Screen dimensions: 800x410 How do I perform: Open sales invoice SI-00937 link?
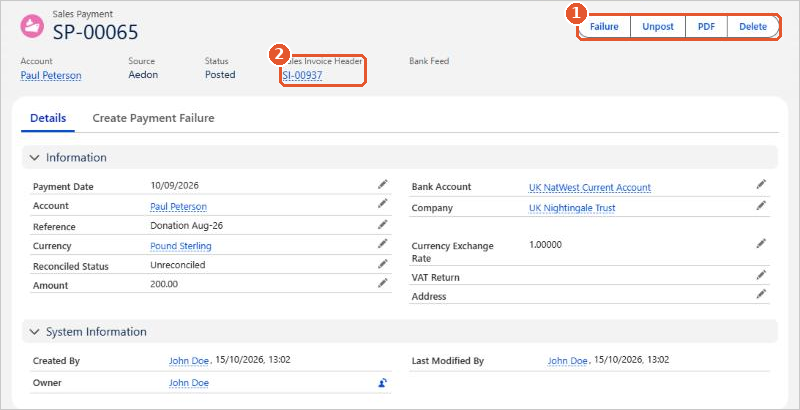[302, 75]
